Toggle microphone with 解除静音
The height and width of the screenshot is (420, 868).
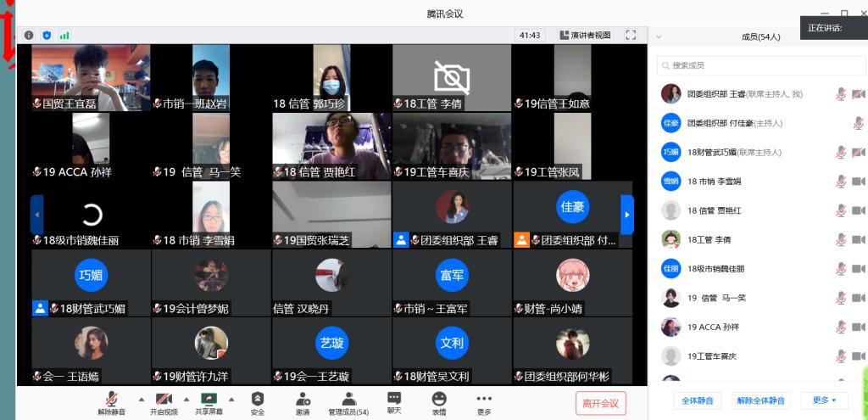tap(111, 403)
